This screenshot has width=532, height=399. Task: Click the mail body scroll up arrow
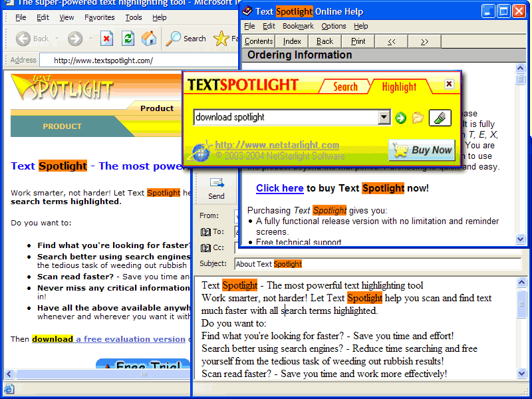click(522, 282)
